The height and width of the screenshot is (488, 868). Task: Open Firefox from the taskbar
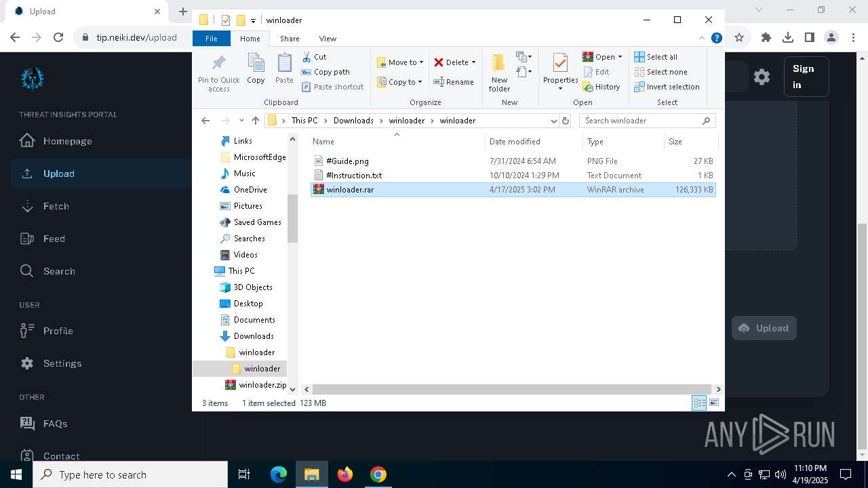pyautogui.click(x=345, y=474)
